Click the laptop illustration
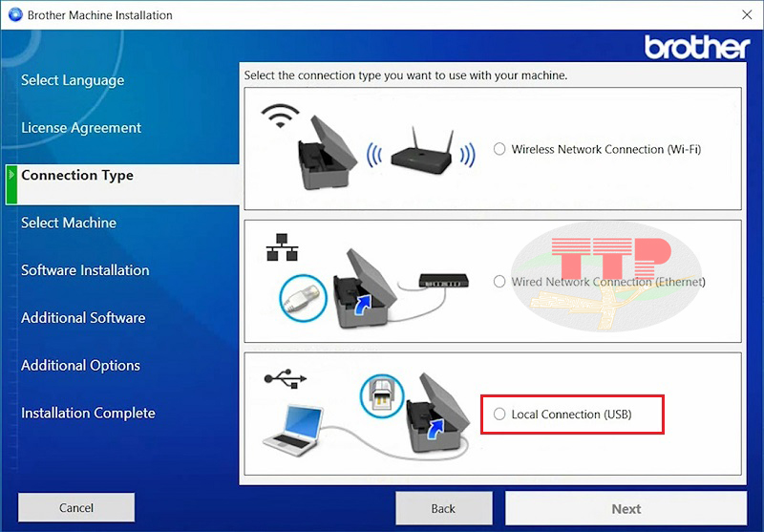The height and width of the screenshot is (532, 764). pos(293,430)
